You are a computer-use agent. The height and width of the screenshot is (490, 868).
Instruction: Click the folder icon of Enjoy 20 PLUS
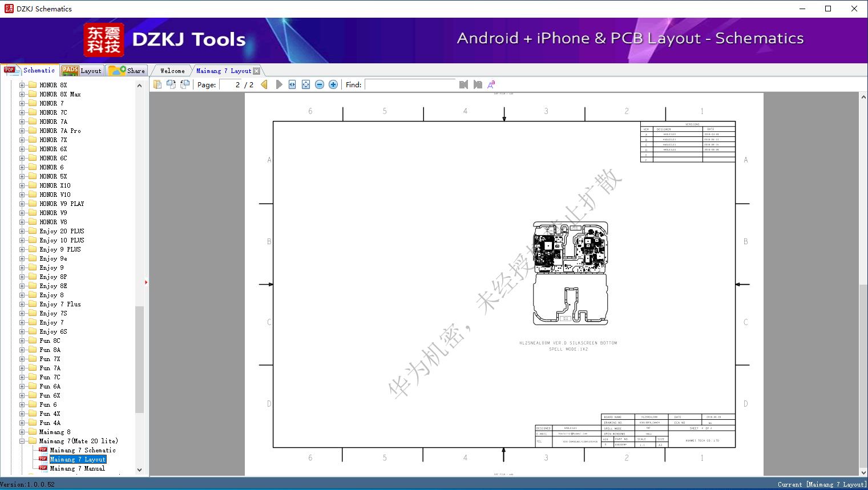[33, 231]
